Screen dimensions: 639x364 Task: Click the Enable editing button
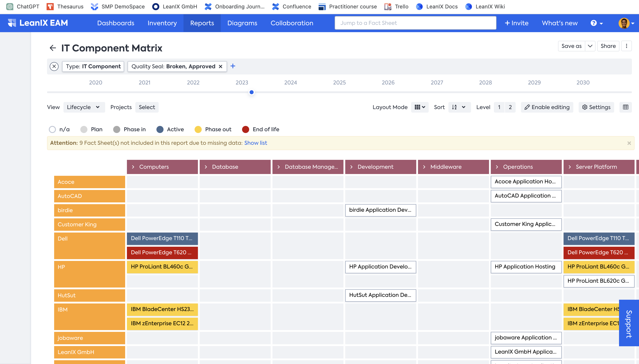[547, 107]
